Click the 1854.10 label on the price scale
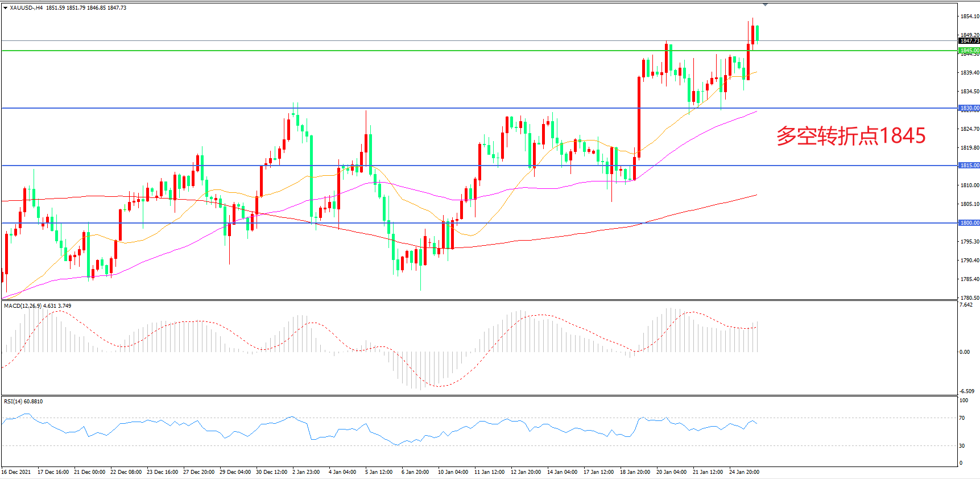 [969, 16]
